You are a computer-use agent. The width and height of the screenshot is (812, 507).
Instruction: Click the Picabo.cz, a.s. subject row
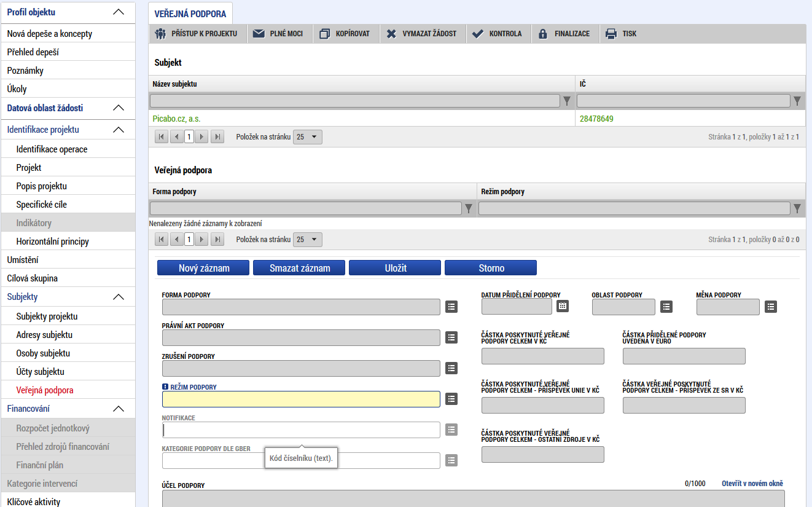pos(477,119)
